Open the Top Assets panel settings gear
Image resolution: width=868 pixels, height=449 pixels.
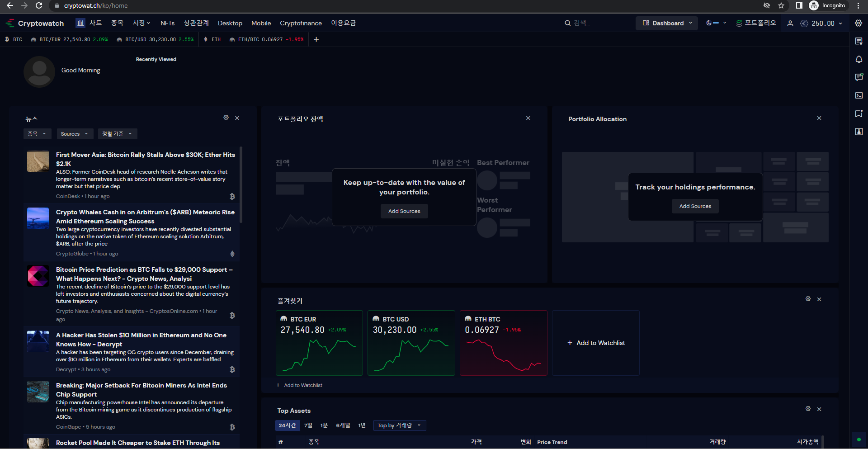click(808, 409)
